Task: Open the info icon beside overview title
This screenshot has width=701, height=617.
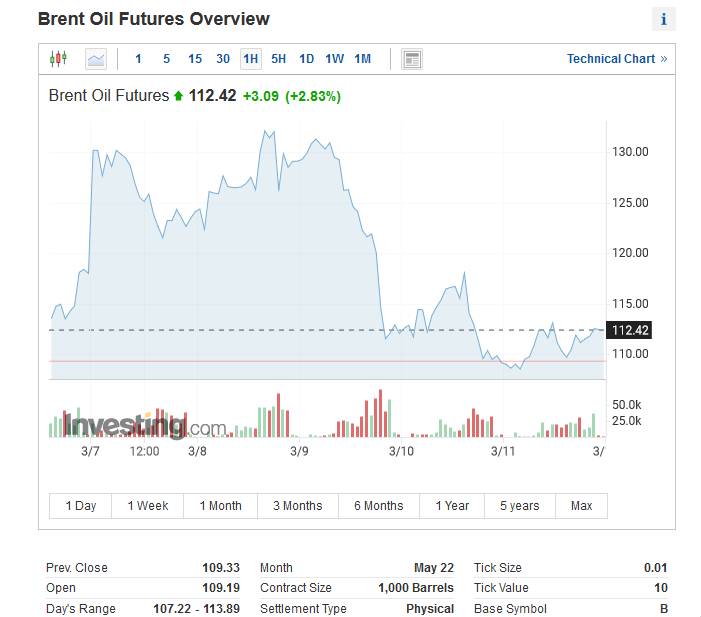Action: (x=663, y=19)
